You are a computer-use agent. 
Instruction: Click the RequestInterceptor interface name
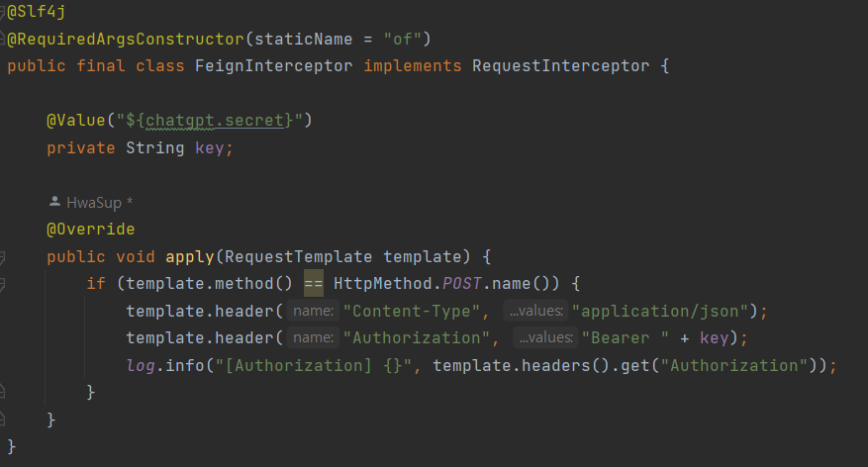[x=561, y=66]
